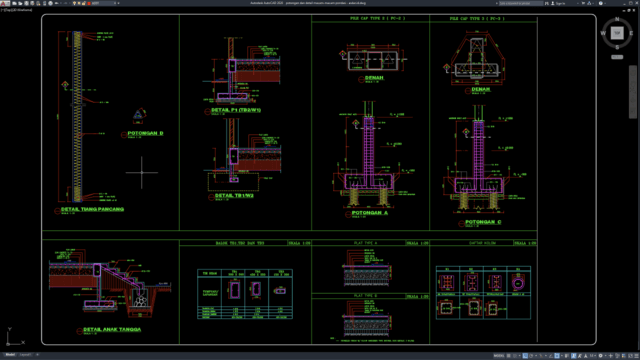Toggle polar tracking in status bar
The height and width of the screenshot is (360, 640).
coord(531,356)
